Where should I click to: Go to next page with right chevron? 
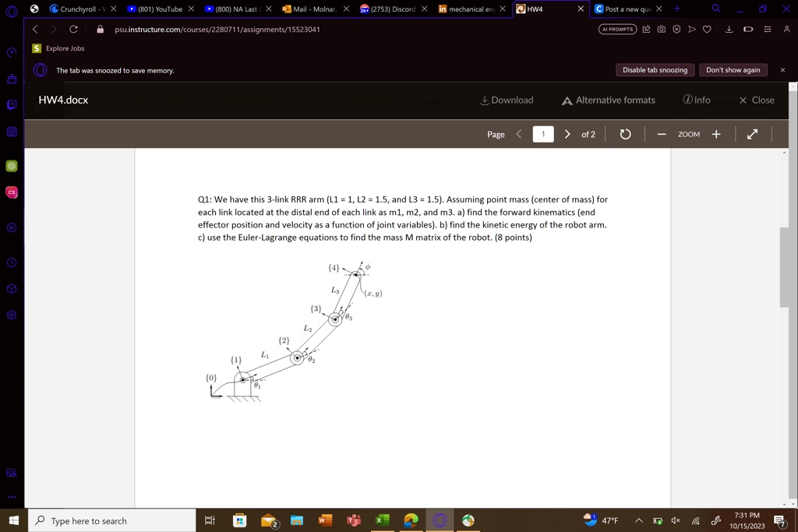coord(567,134)
